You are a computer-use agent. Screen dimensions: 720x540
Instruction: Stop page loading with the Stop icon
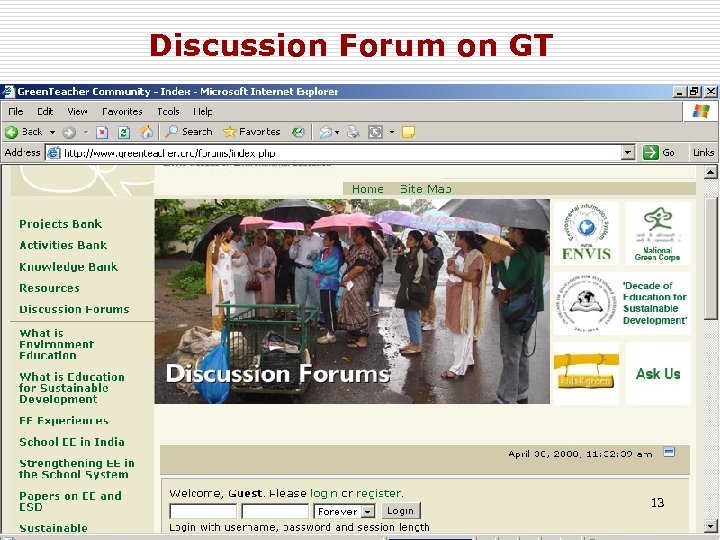(102, 132)
